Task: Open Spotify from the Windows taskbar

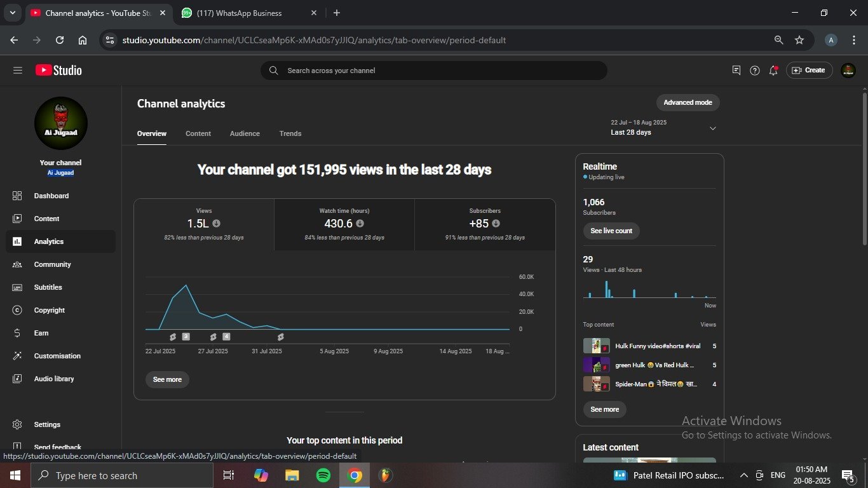Action: [x=323, y=475]
